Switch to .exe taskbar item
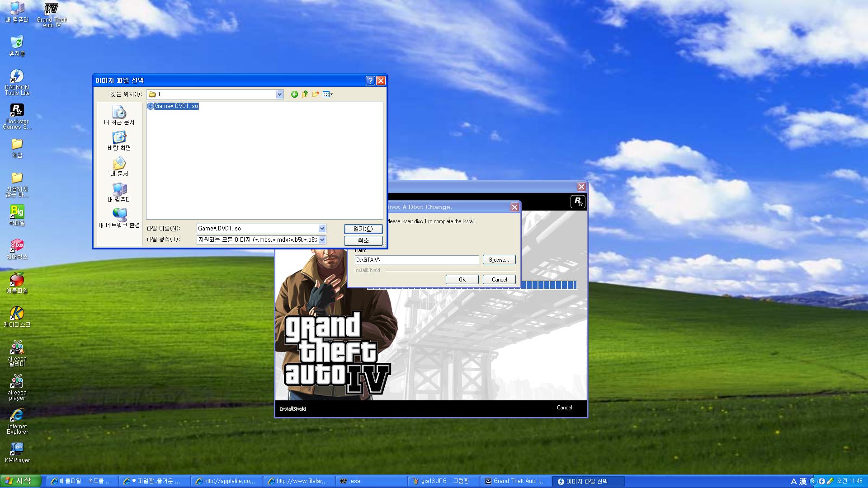 pyautogui.click(x=371, y=481)
